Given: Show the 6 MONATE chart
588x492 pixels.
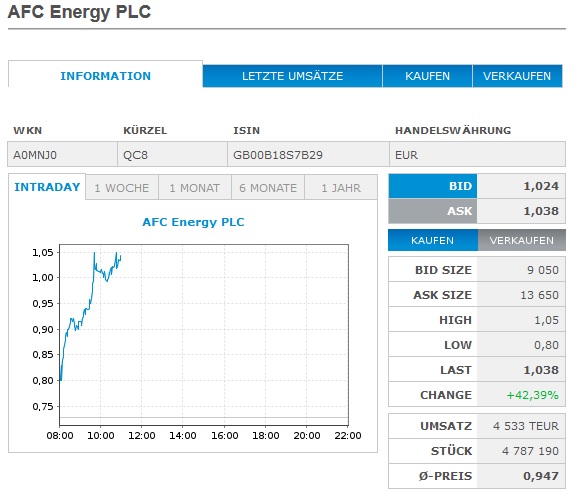Looking at the screenshot, I should [268, 188].
